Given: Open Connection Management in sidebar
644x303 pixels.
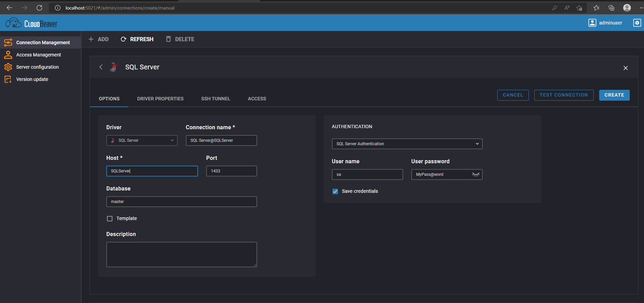Looking at the screenshot, I should pyautogui.click(x=40, y=43).
